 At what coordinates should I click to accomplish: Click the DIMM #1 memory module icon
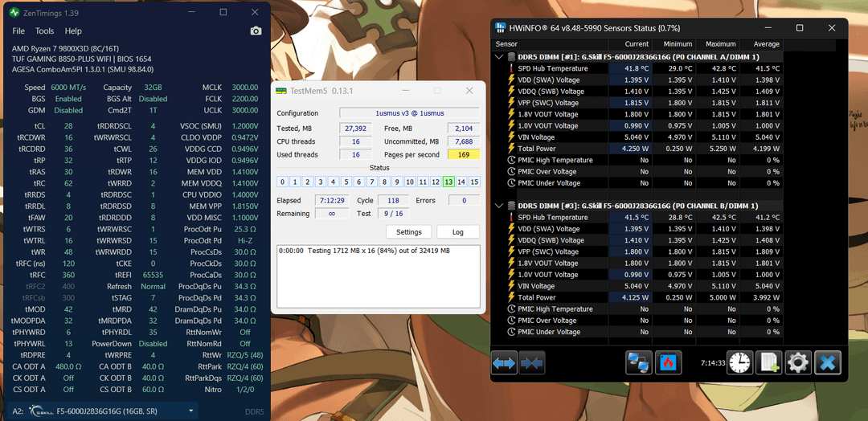511,57
